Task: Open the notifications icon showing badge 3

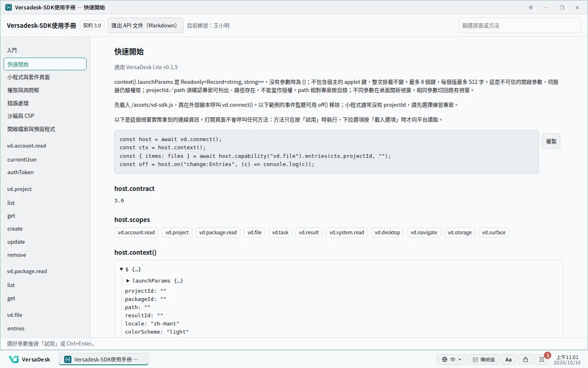Action: pos(542,359)
